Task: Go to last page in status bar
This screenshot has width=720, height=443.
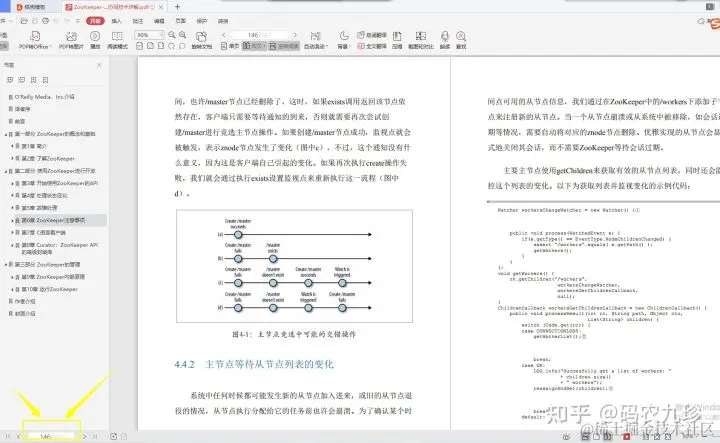Action: 95,436
